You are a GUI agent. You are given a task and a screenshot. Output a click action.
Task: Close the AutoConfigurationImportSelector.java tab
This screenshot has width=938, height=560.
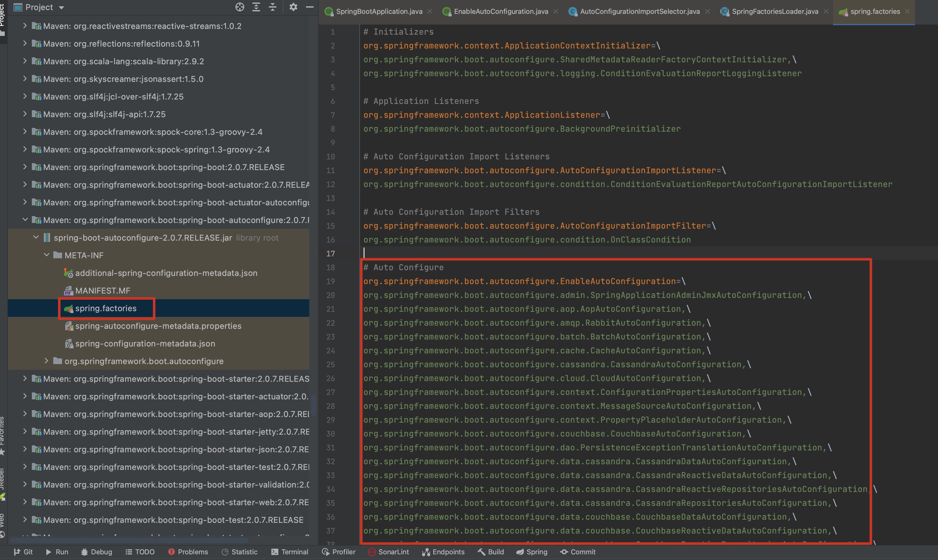click(x=708, y=12)
